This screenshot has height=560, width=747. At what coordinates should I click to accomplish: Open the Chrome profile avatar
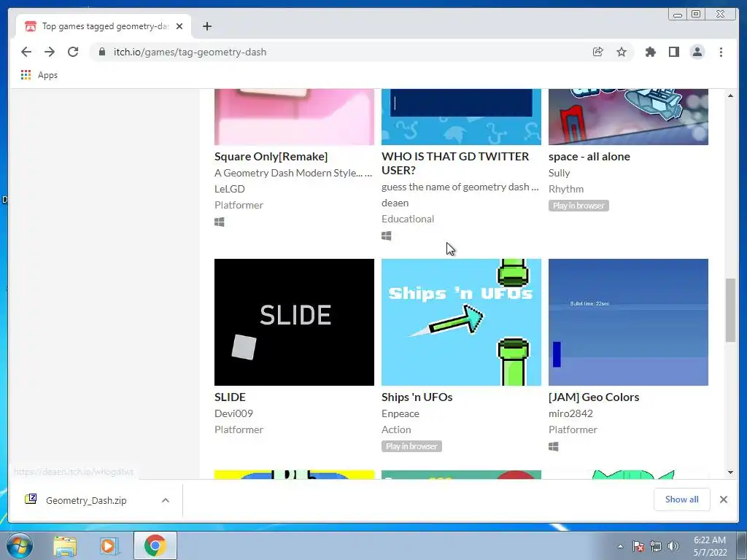[x=697, y=52]
